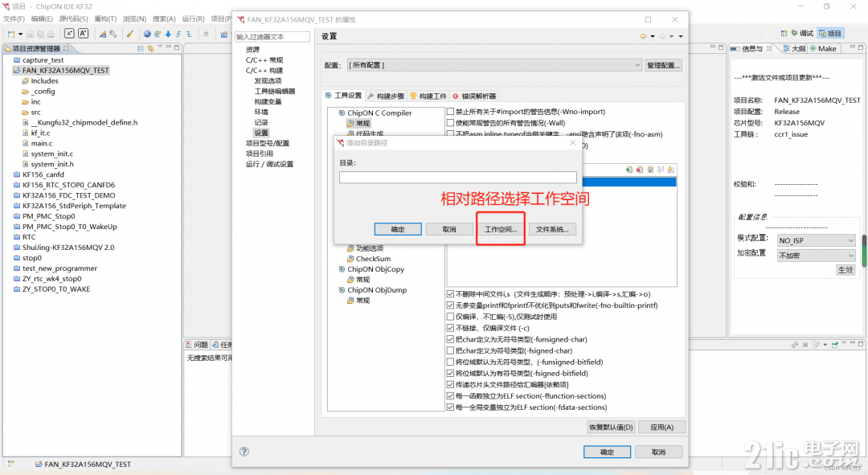Click the move path down arrow icon
The height and width of the screenshot is (475, 868).
(x=671, y=170)
